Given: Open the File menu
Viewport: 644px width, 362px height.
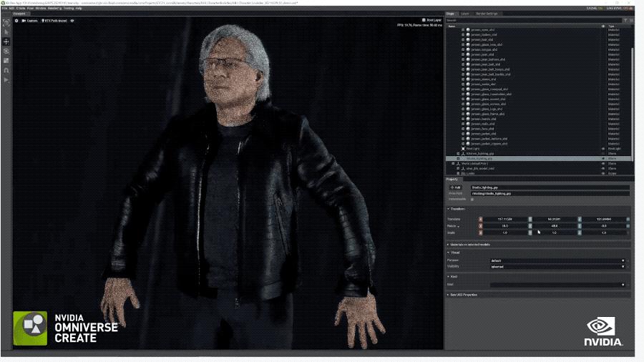Looking at the screenshot, I should click(4, 8).
